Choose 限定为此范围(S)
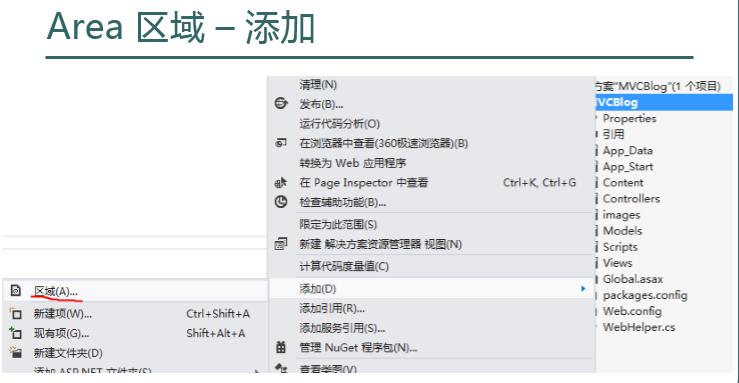This screenshot has width=739, height=383. click(x=338, y=224)
